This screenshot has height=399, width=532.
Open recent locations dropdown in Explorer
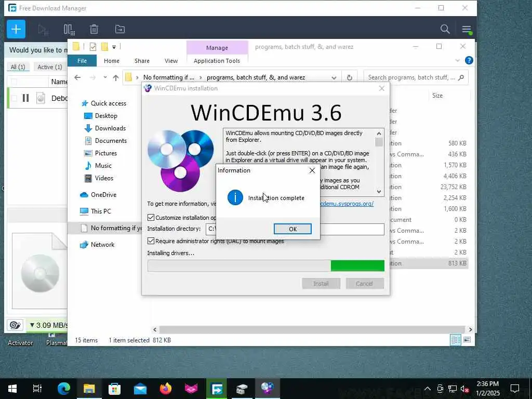click(105, 78)
